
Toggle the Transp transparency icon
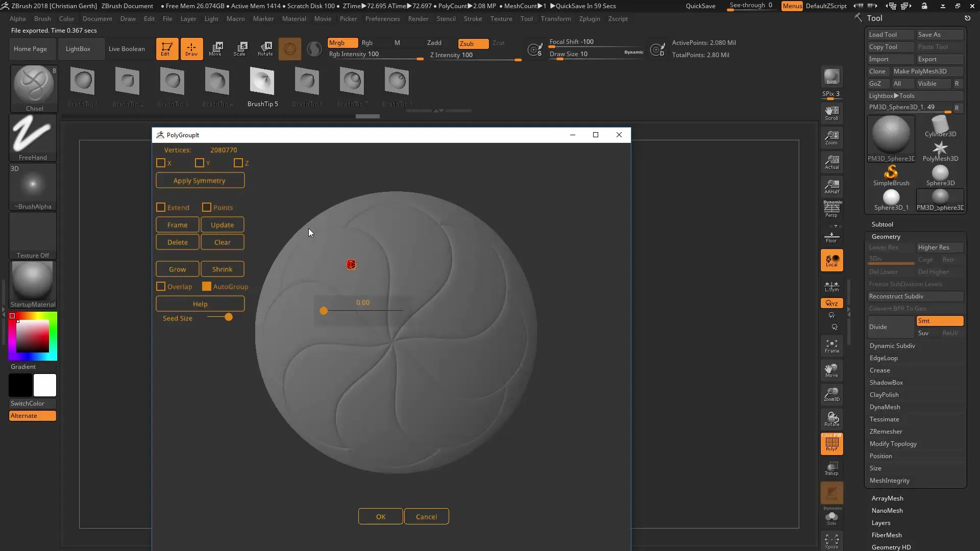pyautogui.click(x=831, y=468)
